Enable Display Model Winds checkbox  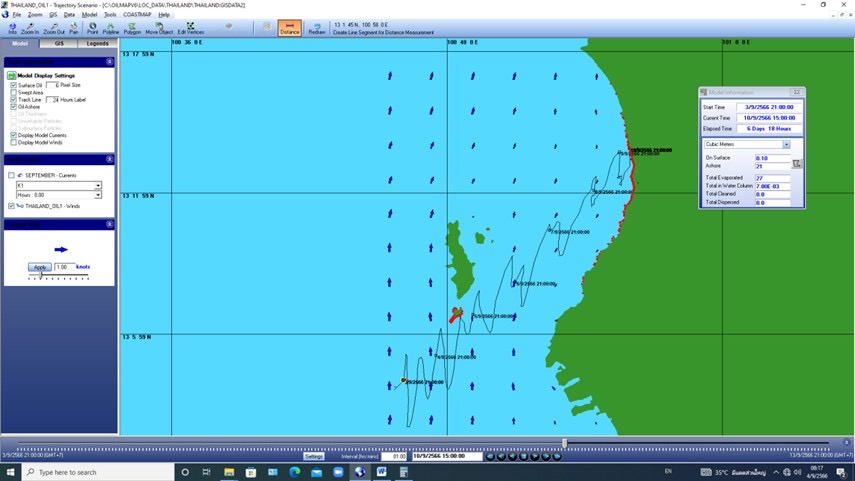coord(13,142)
